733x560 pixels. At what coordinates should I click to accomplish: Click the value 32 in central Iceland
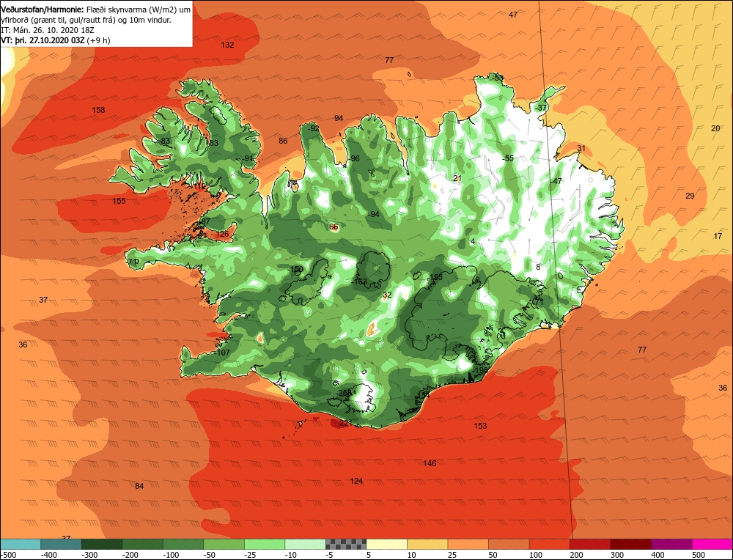click(387, 295)
